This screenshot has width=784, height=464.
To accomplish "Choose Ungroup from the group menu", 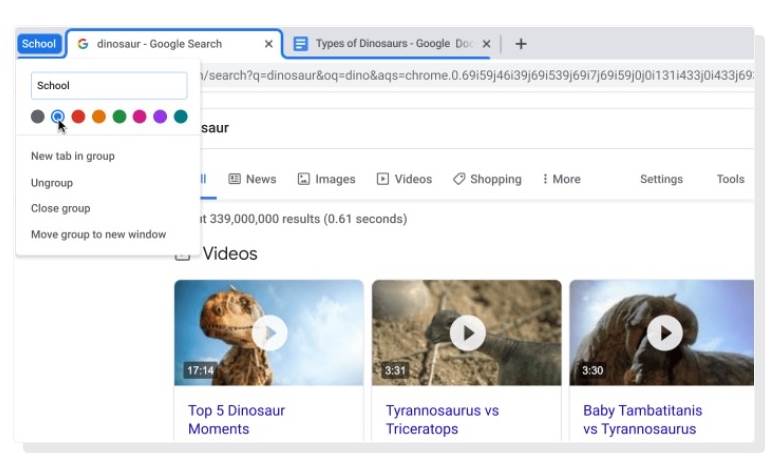I will pyautogui.click(x=52, y=183).
